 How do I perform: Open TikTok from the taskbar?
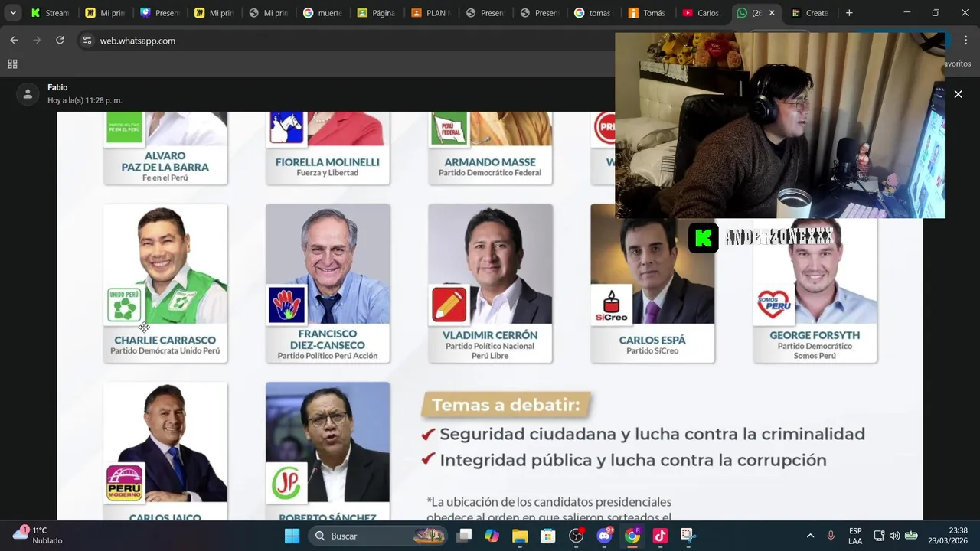click(x=661, y=536)
